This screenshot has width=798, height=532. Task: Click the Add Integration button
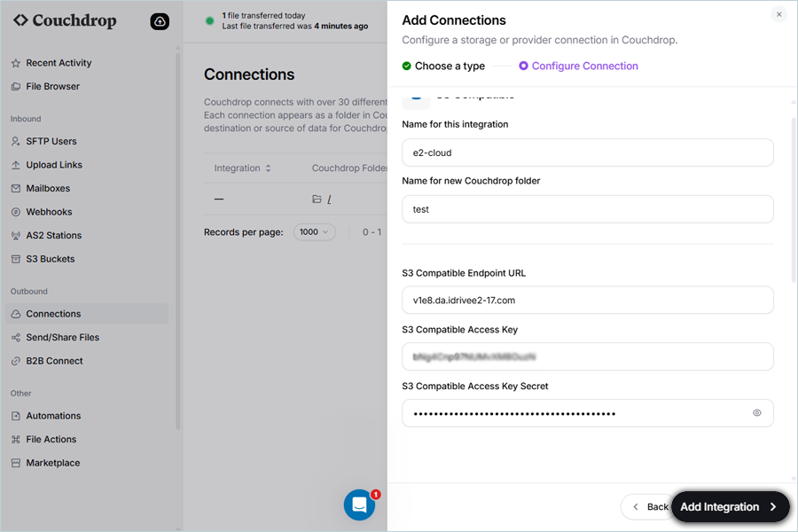(730, 507)
